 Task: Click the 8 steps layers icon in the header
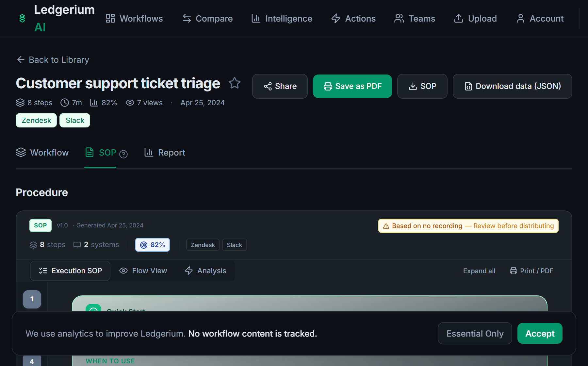click(x=20, y=103)
